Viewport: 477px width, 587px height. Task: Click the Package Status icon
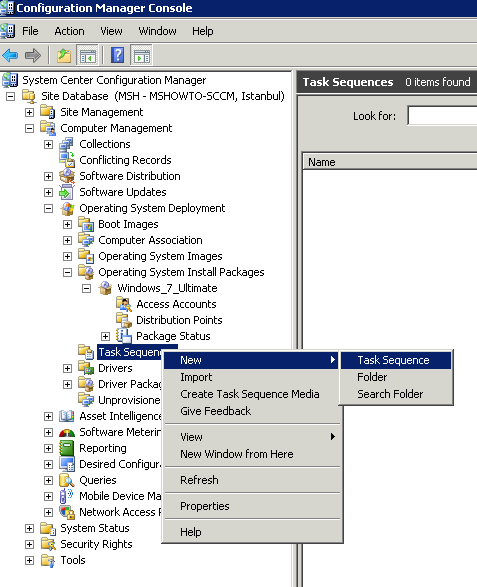[x=124, y=336]
